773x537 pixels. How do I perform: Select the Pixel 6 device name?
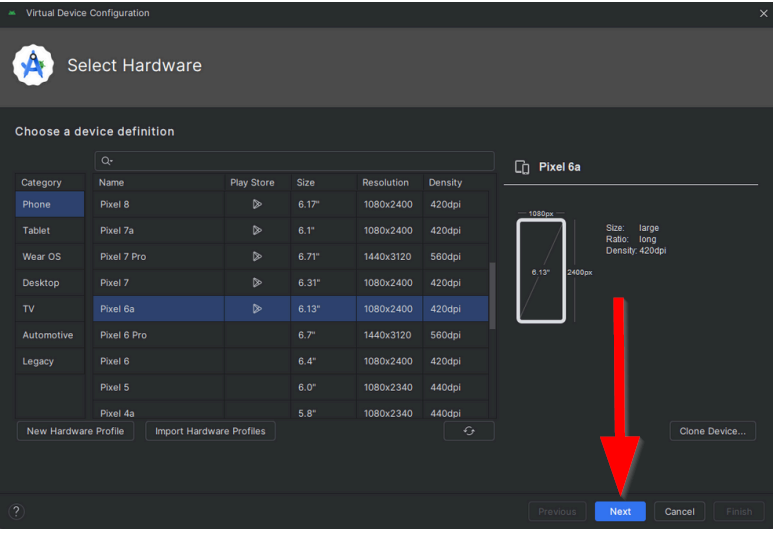tap(114, 361)
